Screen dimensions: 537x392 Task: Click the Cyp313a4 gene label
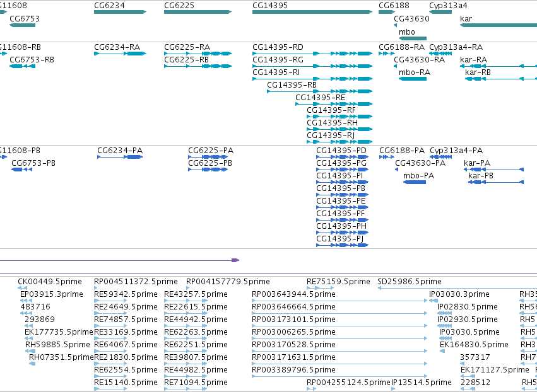[448, 6]
